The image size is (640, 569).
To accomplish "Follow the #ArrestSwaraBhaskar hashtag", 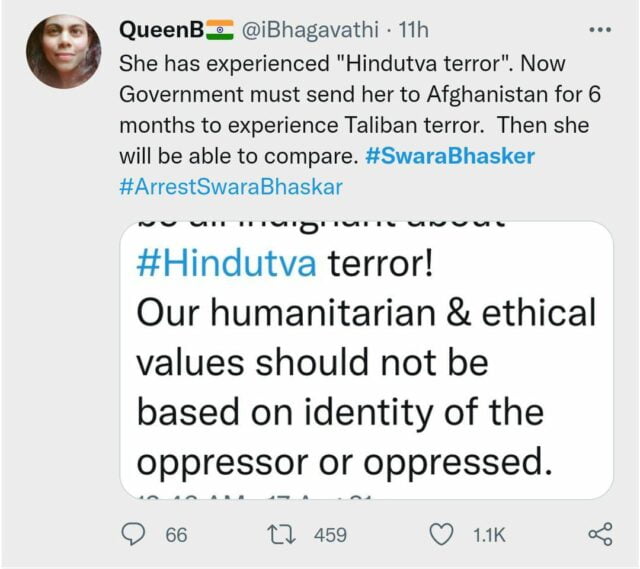I will click(x=231, y=187).
